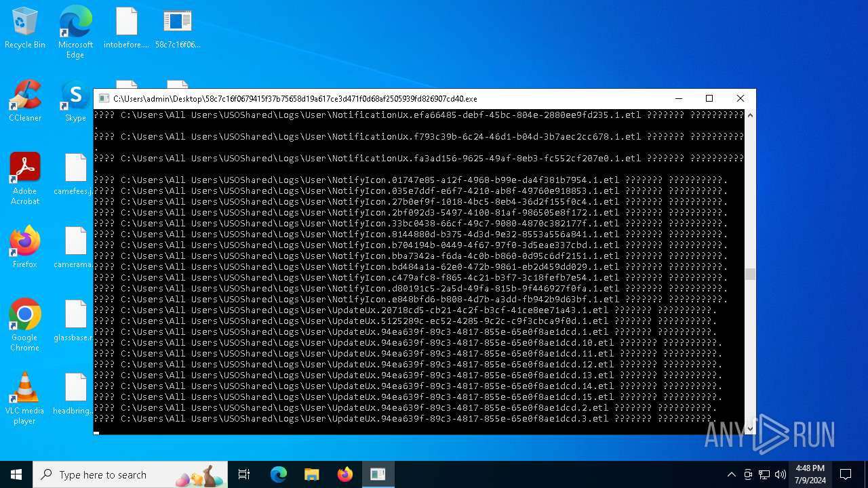Click the console window title path
The height and width of the screenshot is (488, 868).
(295, 99)
